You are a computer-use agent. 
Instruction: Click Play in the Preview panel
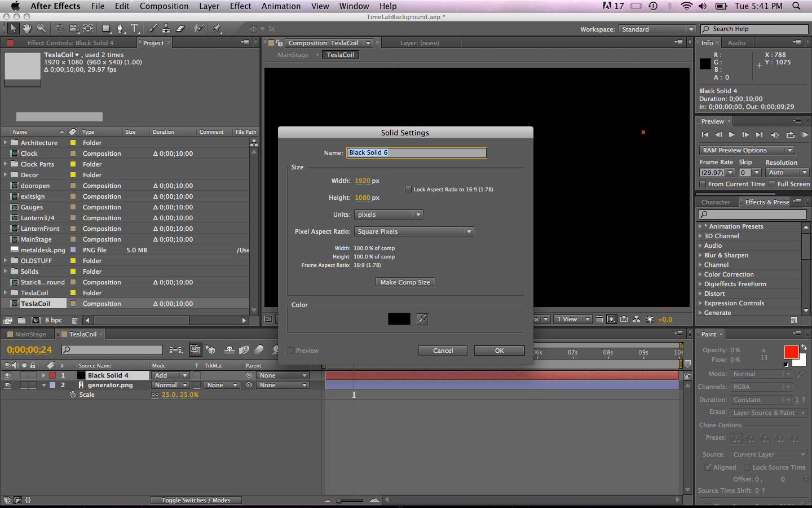click(731, 135)
